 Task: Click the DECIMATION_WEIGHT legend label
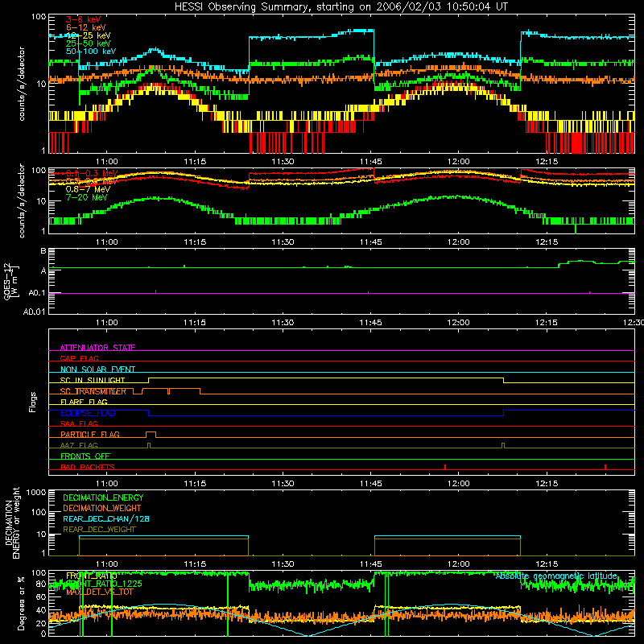(x=102, y=508)
